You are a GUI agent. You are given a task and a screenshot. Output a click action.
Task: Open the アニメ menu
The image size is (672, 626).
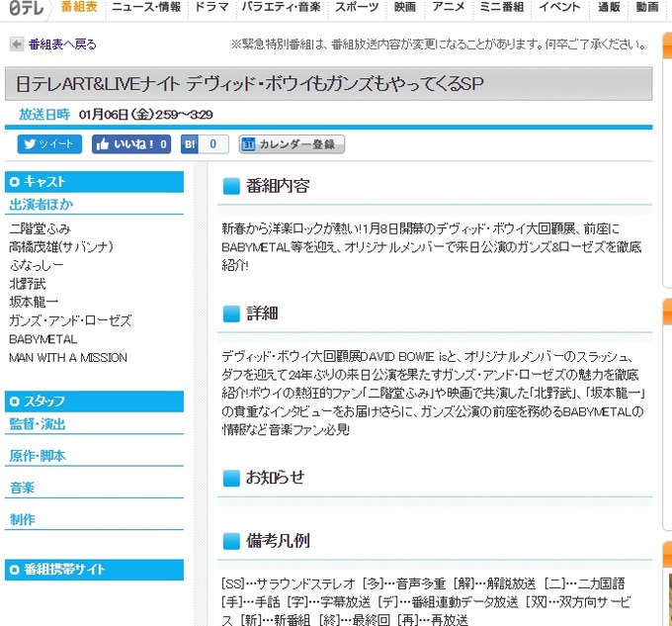449,7
